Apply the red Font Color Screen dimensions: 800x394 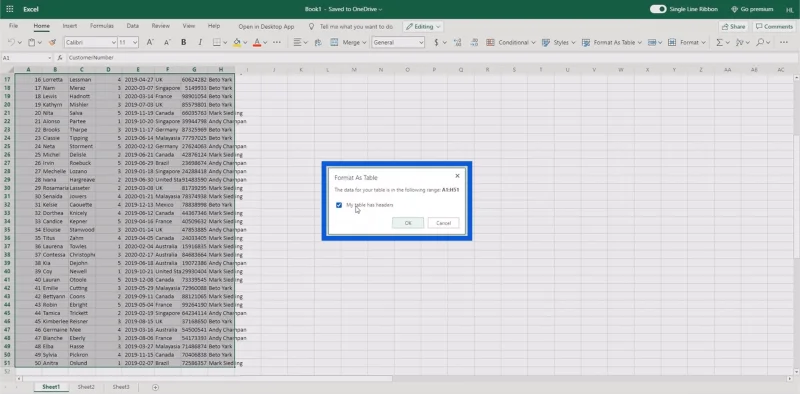(257, 42)
